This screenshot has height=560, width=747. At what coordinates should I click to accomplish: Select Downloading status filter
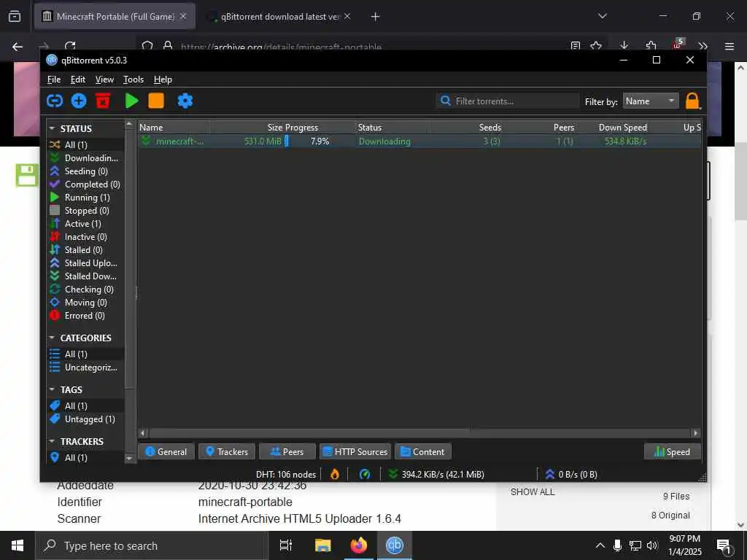click(85, 158)
